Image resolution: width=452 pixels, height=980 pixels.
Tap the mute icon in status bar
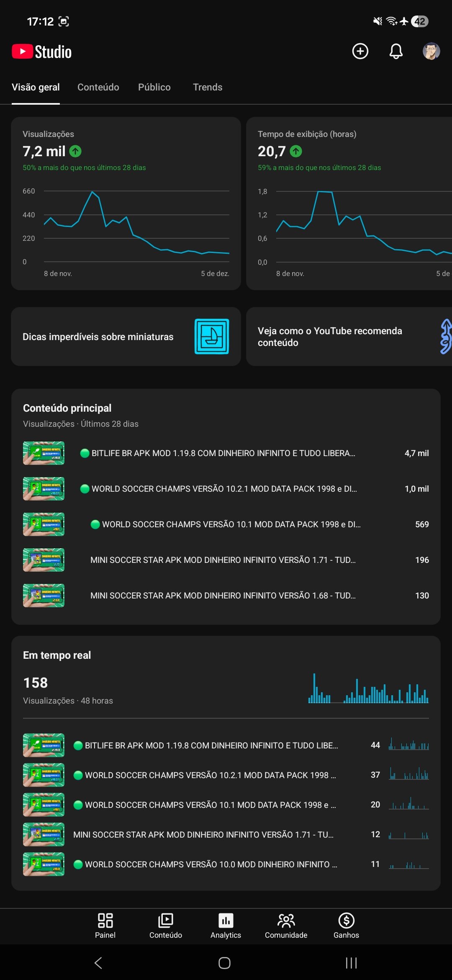click(378, 21)
